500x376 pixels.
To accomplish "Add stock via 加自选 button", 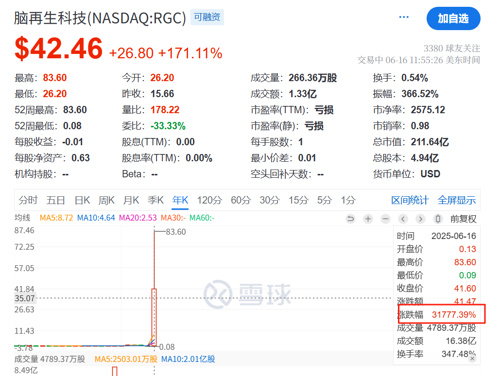I will (453, 18).
